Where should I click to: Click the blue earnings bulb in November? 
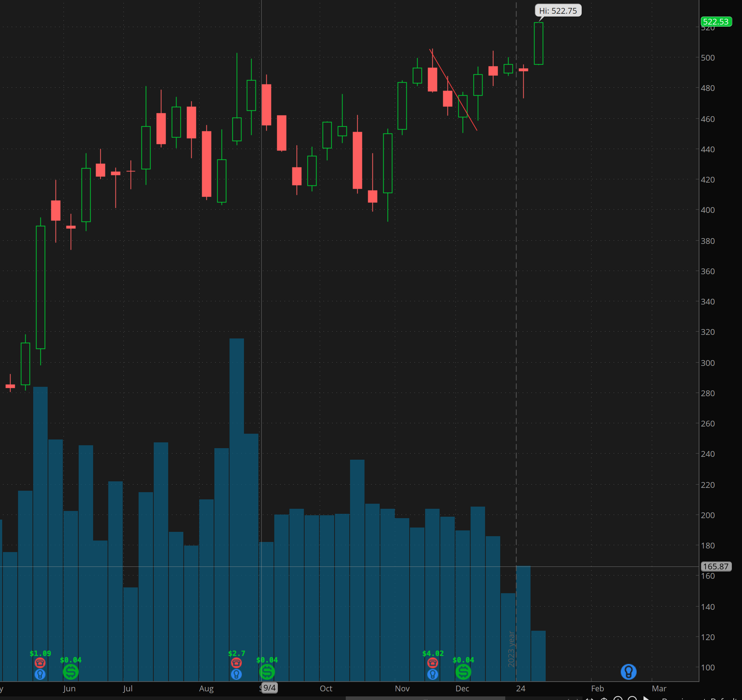(x=433, y=674)
